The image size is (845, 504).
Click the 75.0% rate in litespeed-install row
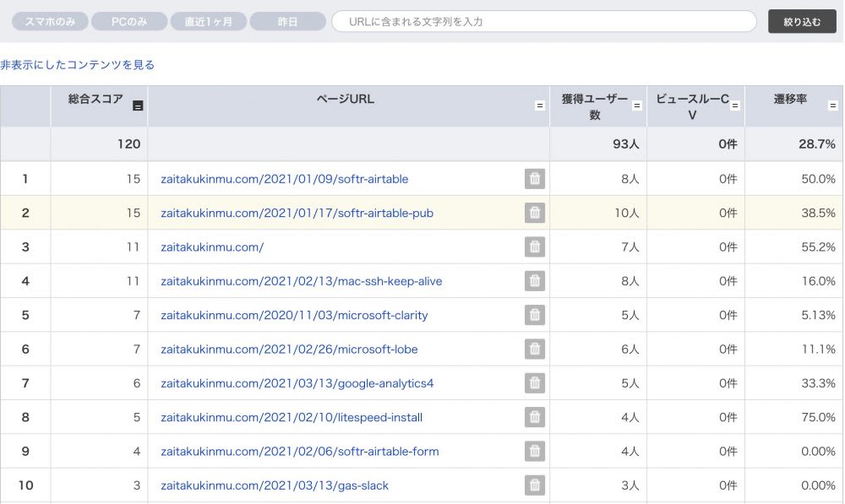818,417
